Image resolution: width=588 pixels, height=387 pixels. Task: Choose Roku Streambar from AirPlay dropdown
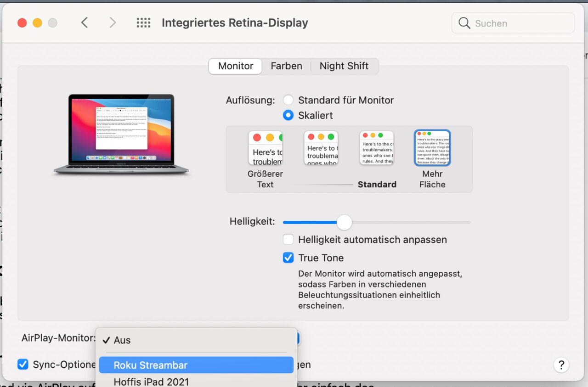(196, 365)
